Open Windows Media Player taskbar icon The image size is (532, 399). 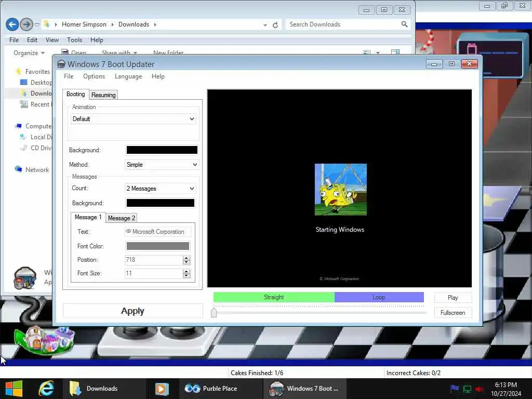pyautogui.click(x=162, y=389)
